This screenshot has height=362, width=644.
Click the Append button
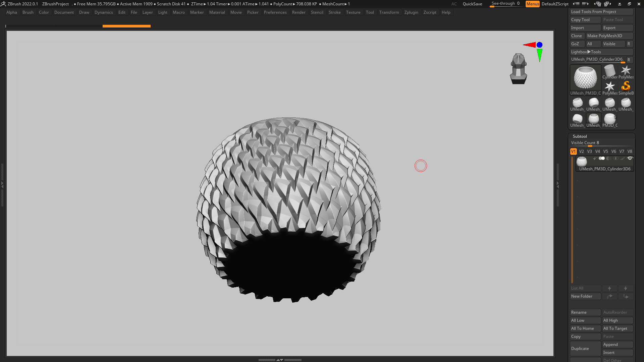(x=618, y=345)
